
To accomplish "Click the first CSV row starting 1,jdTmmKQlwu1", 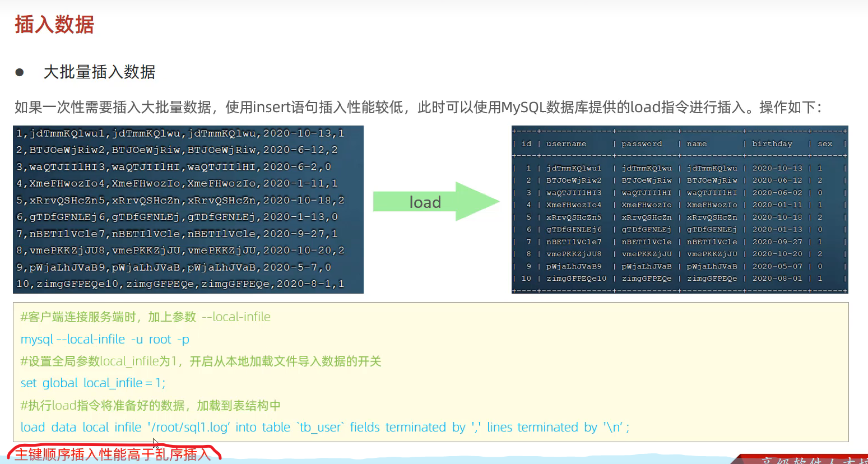I will click(180, 133).
